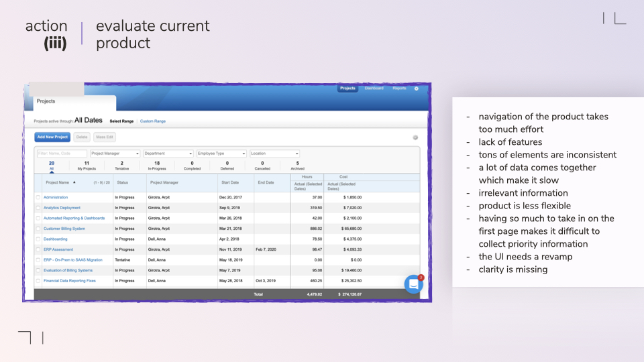This screenshot has width=644, height=362.
Task: Tick the checkbox for the Administration project
Action: tap(38, 198)
